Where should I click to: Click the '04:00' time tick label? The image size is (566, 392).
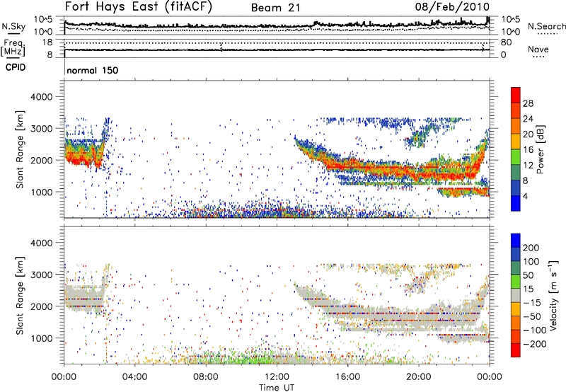coord(134,377)
